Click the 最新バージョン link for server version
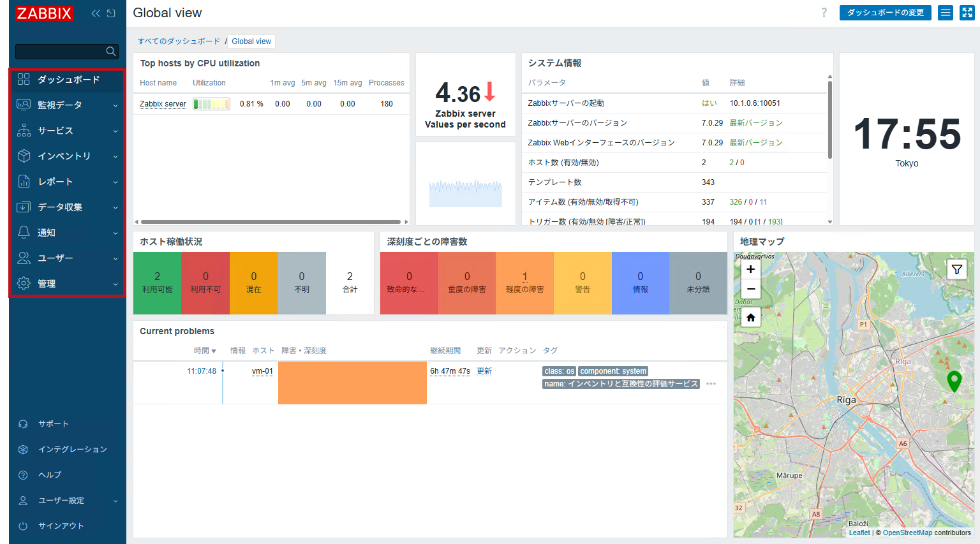This screenshot has height=544, width=980. coord(756,123)
